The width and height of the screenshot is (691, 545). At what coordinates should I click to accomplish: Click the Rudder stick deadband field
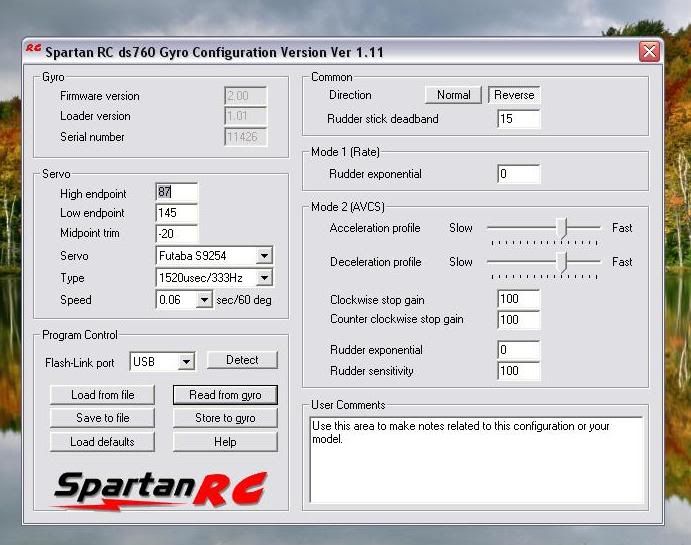point(518,119)
